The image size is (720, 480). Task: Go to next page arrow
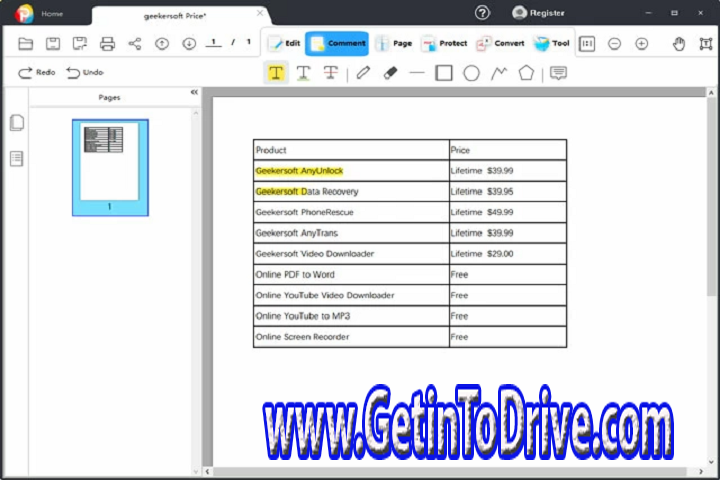pyautogui.click(x=189, y=44)
